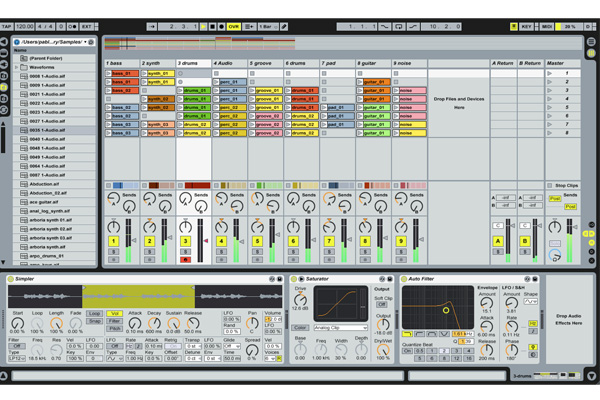The image size is (600, 400).
Task: Select the file 0035 1-Audio.aif
Action: (x=54, y=130)
